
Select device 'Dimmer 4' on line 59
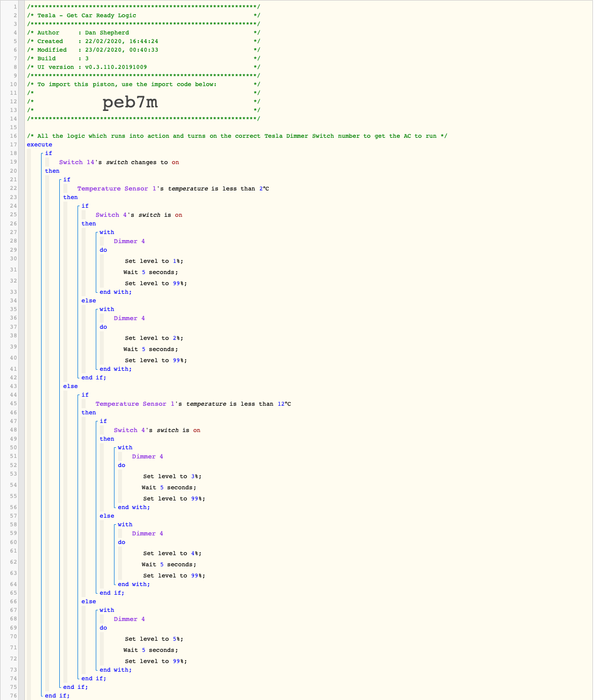[x=147, y=533]
